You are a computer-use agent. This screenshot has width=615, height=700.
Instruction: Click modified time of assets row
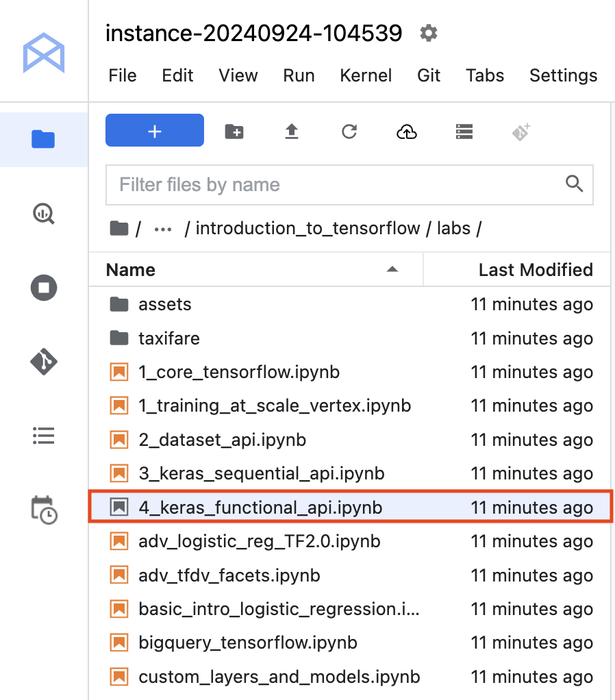(532, 305)
